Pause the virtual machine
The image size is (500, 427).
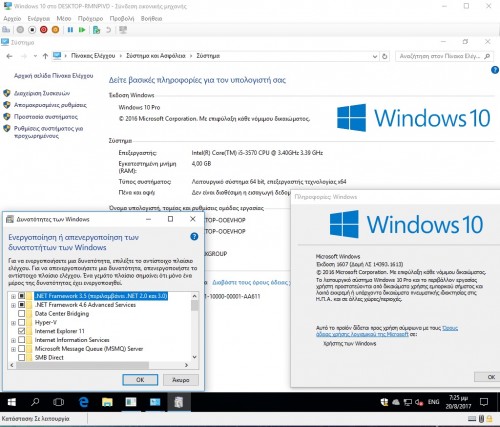tap(70, 30)
